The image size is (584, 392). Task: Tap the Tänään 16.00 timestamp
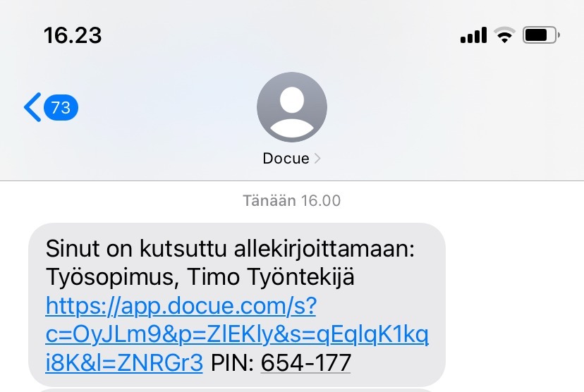[x=291, y=201]
